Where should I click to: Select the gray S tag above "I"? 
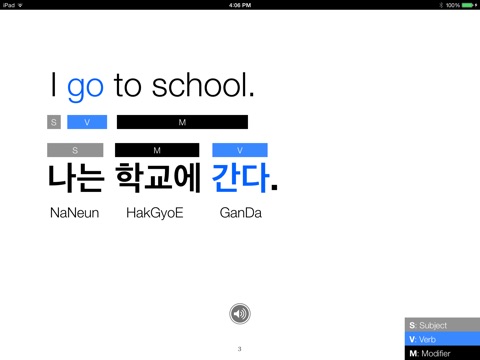pyautogui.click(x=54, y=122)
